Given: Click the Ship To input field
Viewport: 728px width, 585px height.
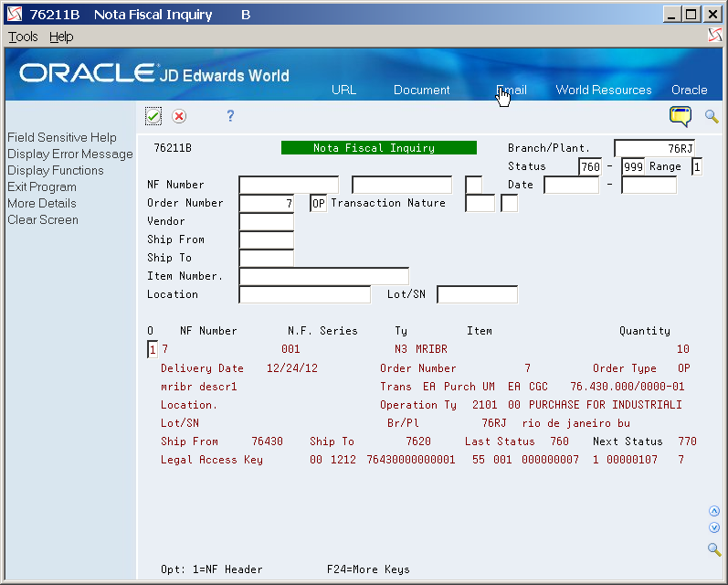Looking at the screenshot, I should [267, 258].
